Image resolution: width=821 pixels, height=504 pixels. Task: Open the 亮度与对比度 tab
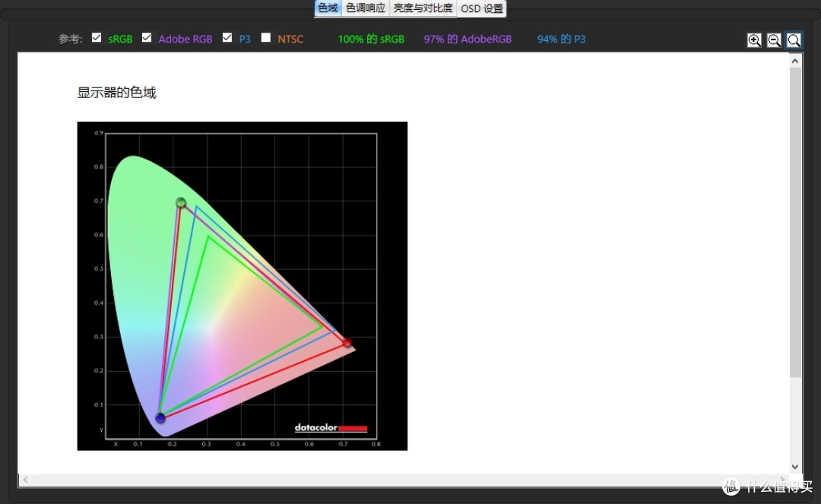[423, 8]
